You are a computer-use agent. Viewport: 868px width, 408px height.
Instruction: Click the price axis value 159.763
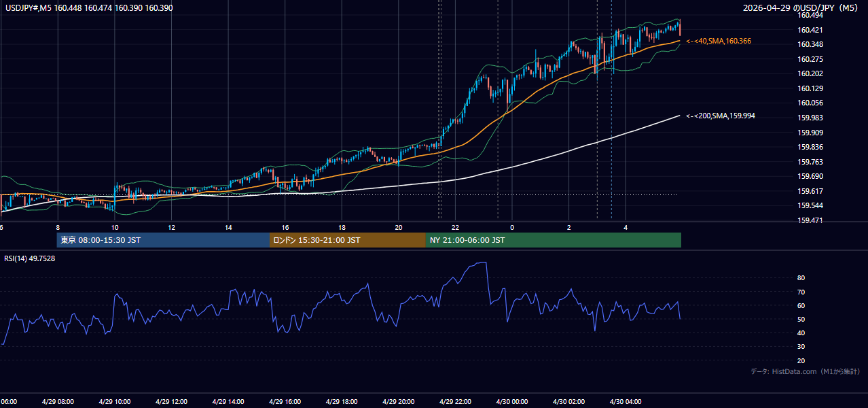coord(810,162)
